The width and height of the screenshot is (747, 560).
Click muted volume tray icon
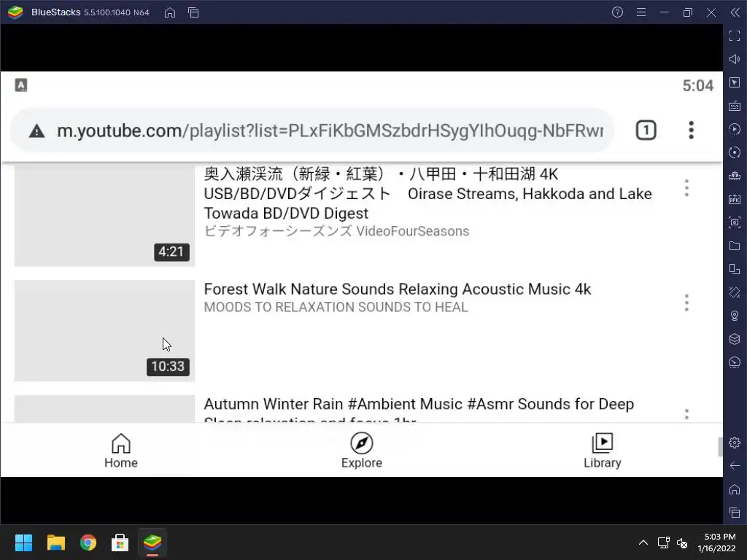[x=682, y=542]
